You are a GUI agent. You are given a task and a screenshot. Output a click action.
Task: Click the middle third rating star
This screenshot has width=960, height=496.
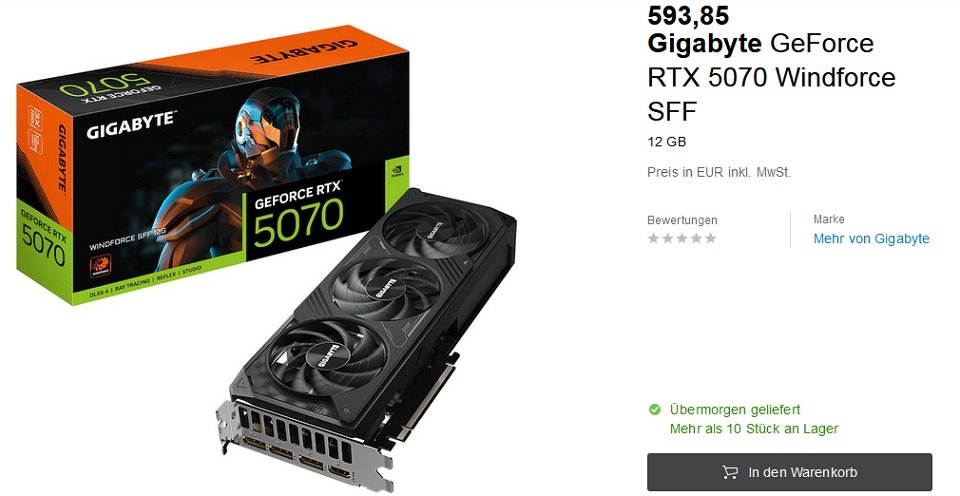(x=682, y=238)
